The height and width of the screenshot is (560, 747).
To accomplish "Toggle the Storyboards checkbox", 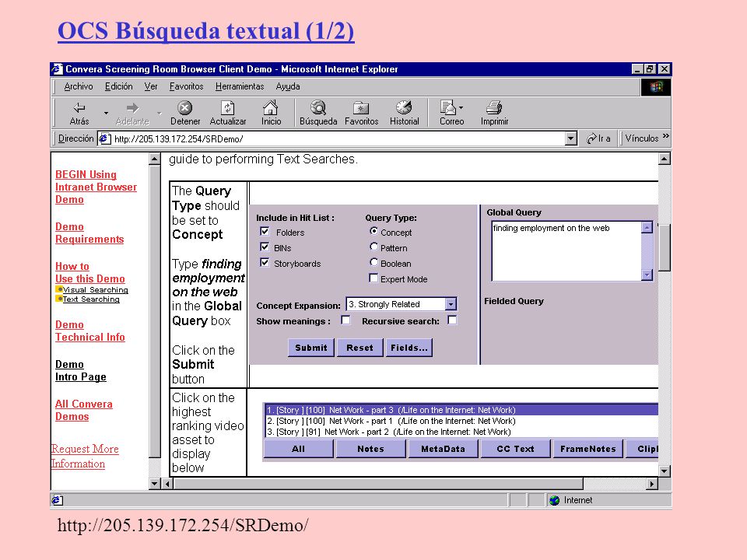I will (x=265, y=263).
